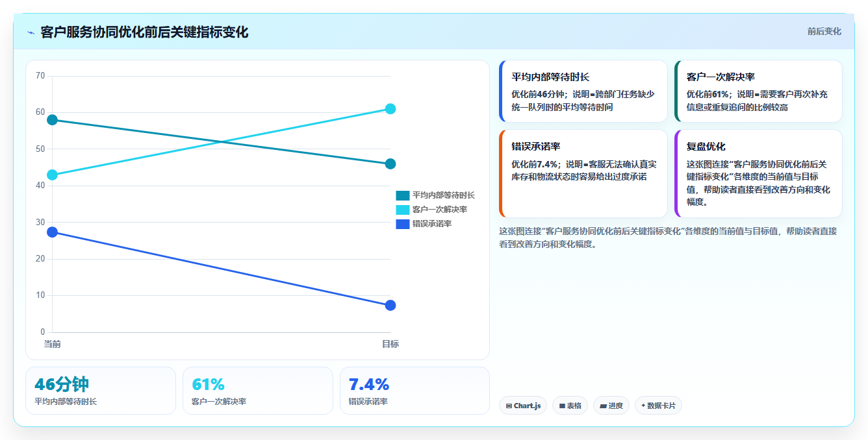Viewport: 868px width, 440px height.
Task: Click the icon in Chart.js tag
Action: pos(509,406)
